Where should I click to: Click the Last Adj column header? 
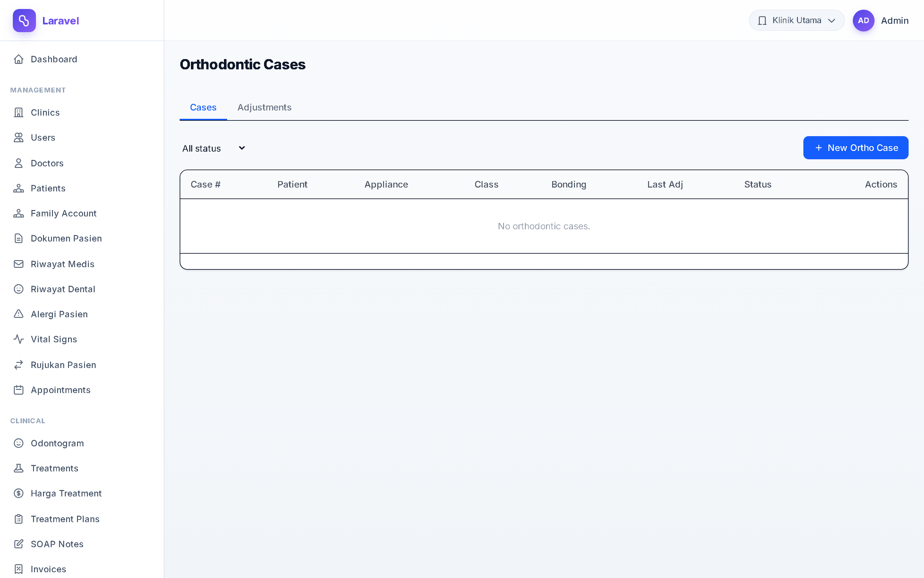coord(665,185)
